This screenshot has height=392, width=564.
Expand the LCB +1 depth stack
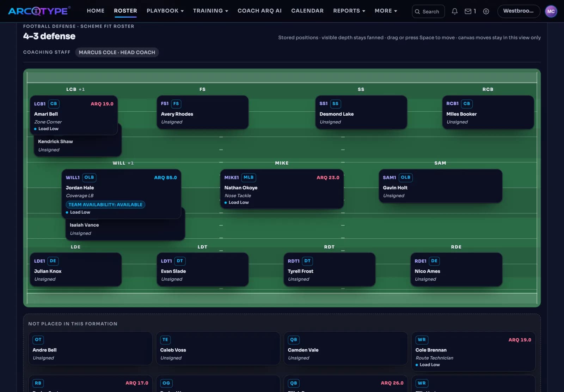click(x=75, y=90)
